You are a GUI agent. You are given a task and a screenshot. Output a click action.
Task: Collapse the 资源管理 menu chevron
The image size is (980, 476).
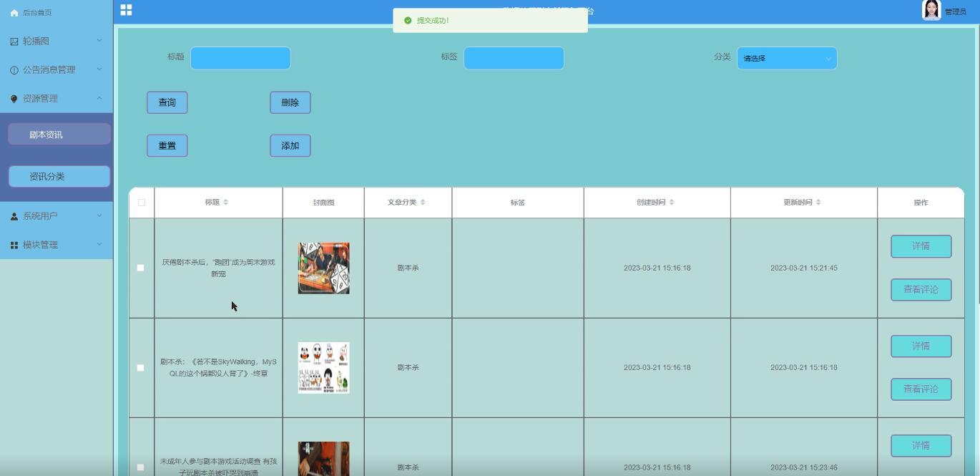point(99,98)
